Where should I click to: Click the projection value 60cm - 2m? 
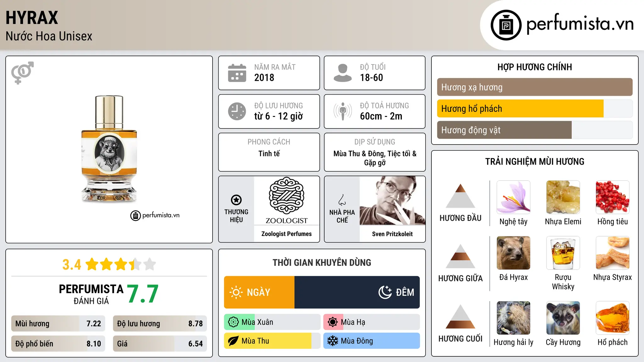(381, 116)
